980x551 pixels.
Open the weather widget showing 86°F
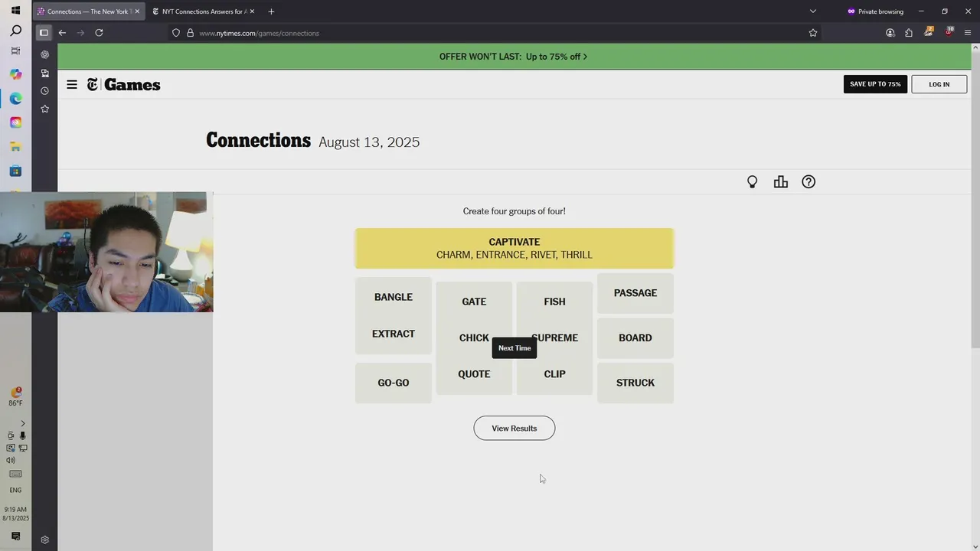15,396
